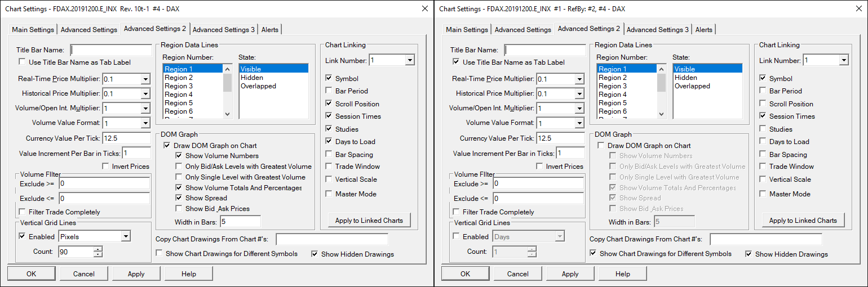
Task: Uncheck Show Hidden Drawings in right dialog
Action: [749, 254]
